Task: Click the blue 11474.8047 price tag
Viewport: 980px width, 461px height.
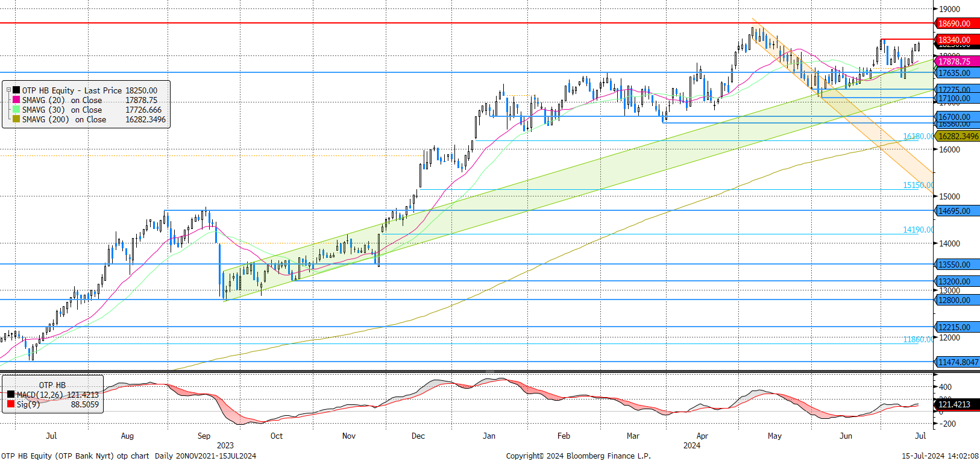Action: [x=958, y=362]
